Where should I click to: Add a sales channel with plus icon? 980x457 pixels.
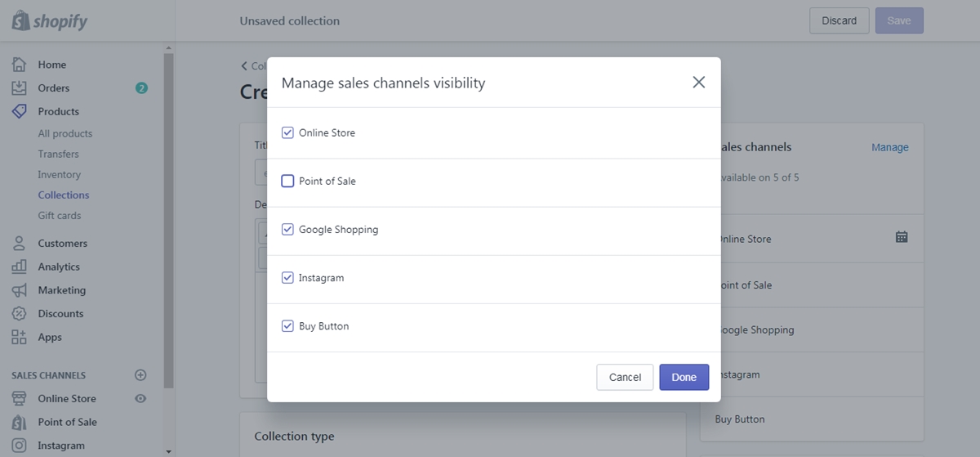(x=140, y=375)
